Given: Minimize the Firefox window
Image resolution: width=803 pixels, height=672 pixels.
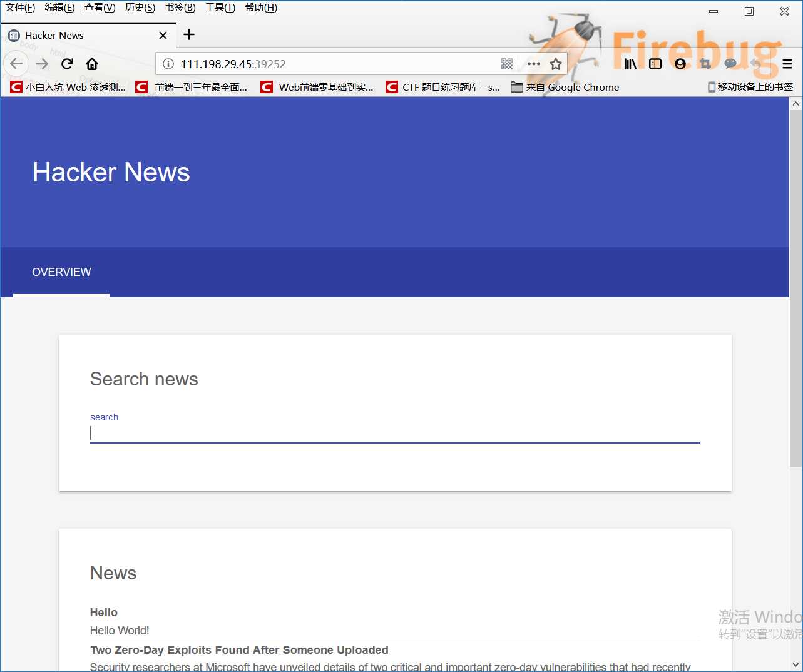Looking at the screenshot, I should click(713, 11).
